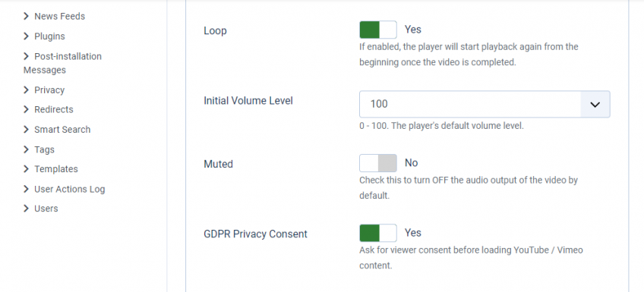644x292 pixels.
Task: Expand the User Actions Log chevron
Action: [27, 189]
